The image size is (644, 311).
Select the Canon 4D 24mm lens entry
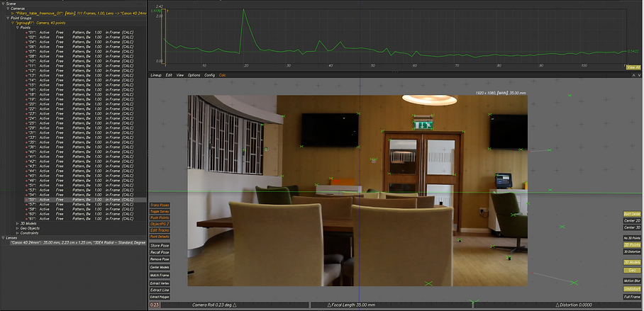coord(77,243)
